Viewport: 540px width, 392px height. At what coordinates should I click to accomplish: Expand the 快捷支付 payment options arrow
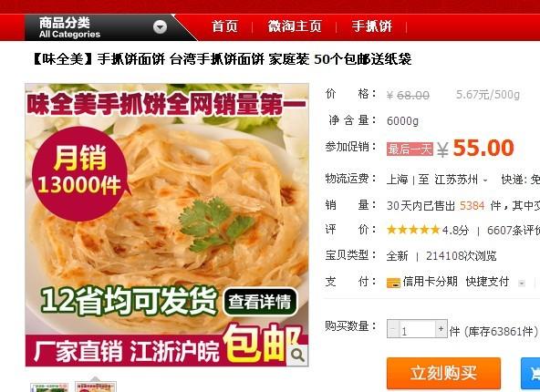point(522,284)
